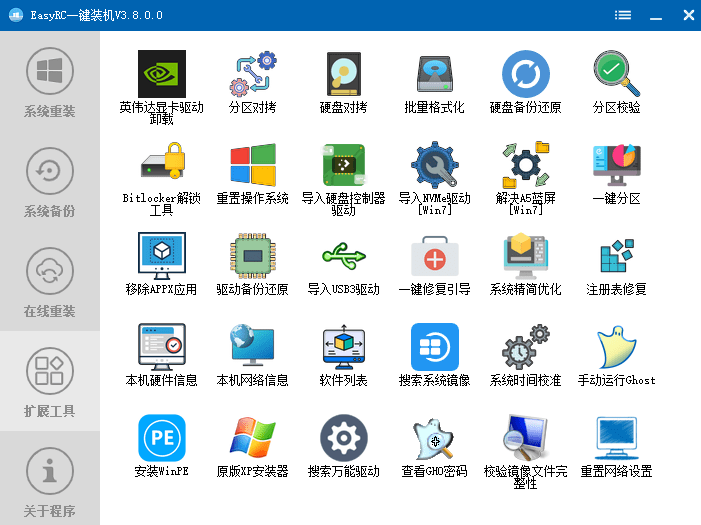Screen dimensions: 701x525
Task: Click the one-key boot repair icon (一键修复引导)
Action: 434,258
